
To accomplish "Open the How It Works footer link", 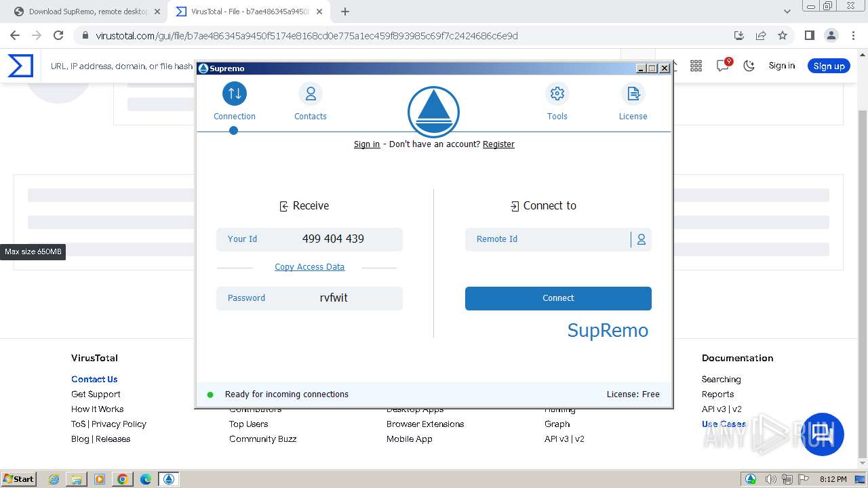I will pyautogui.click(x=98, y=409).
